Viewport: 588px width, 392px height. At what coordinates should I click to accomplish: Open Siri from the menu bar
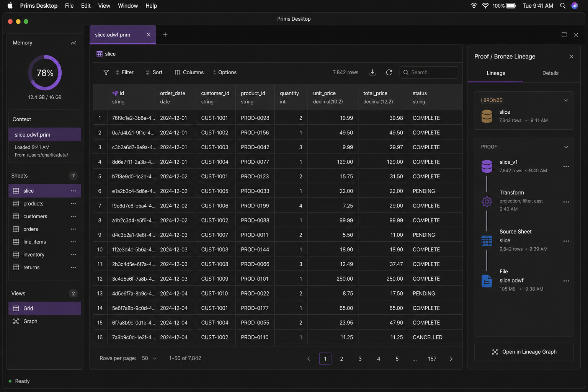point(575,6)
